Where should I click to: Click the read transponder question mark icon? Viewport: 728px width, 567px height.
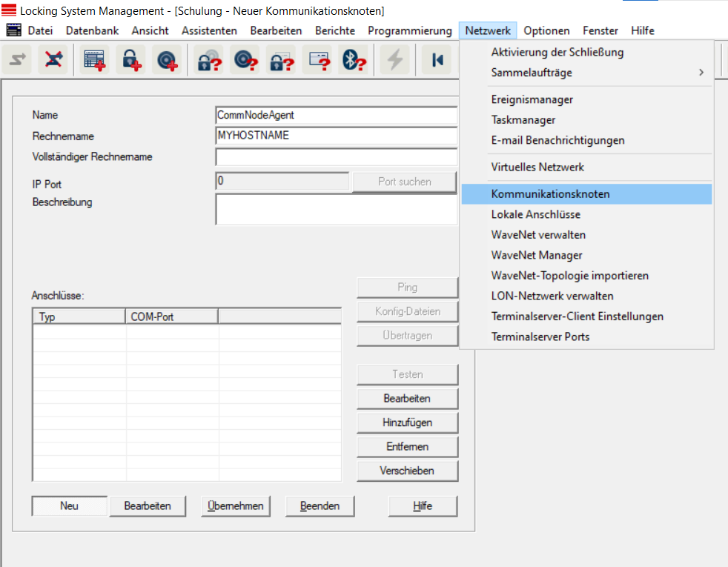(x=244, y=61)
